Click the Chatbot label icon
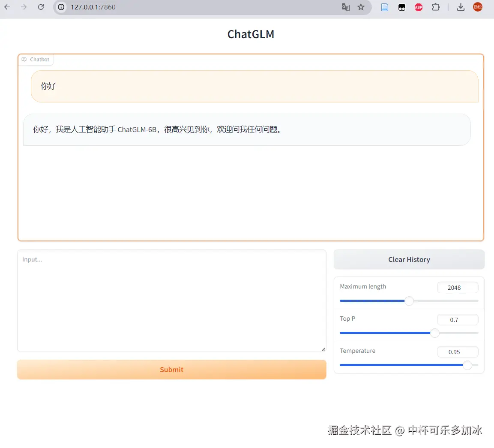Viewport: 494px width, 448px height. tap(24, 59)
